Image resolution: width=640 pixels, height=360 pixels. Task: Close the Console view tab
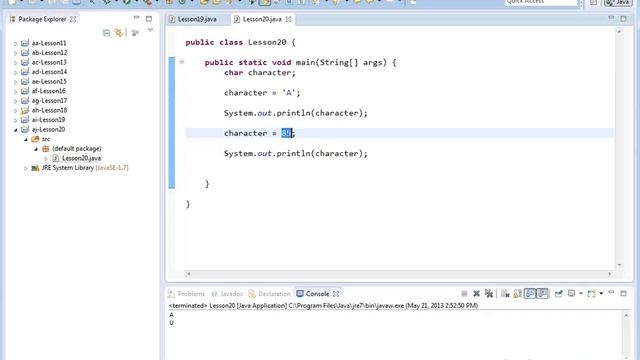(x=336, y=293)
